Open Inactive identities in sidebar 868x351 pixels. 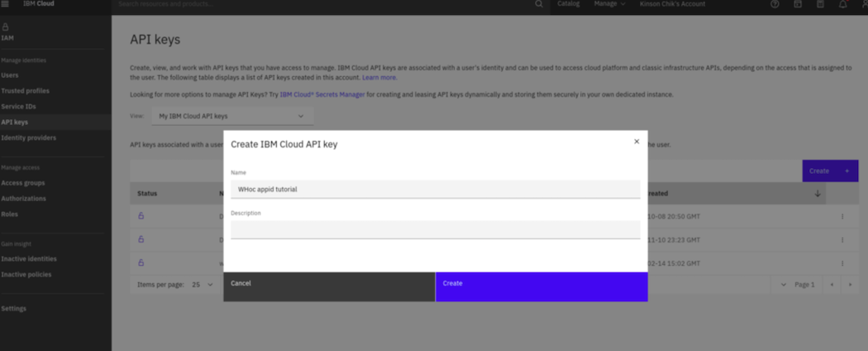point(29,259)
